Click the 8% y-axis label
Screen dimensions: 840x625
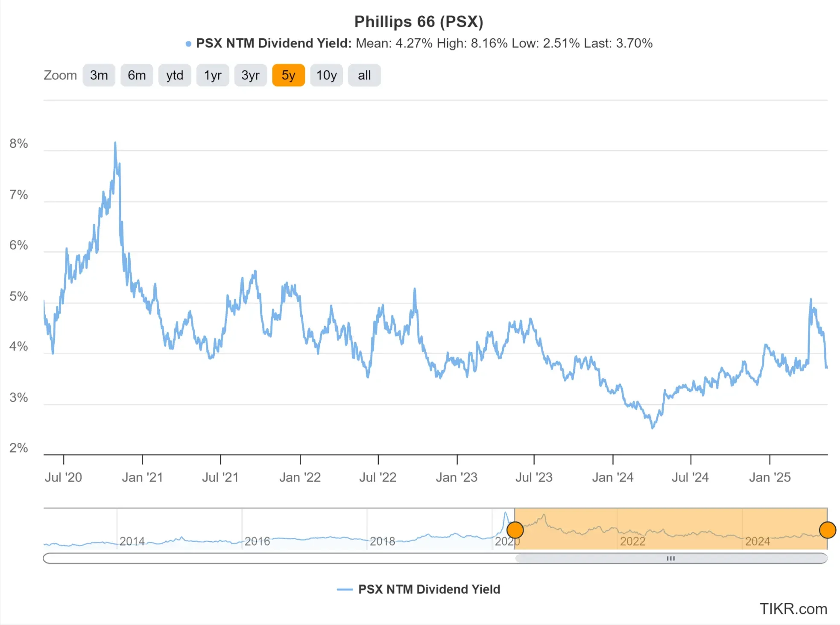click(x=19, y=144)
